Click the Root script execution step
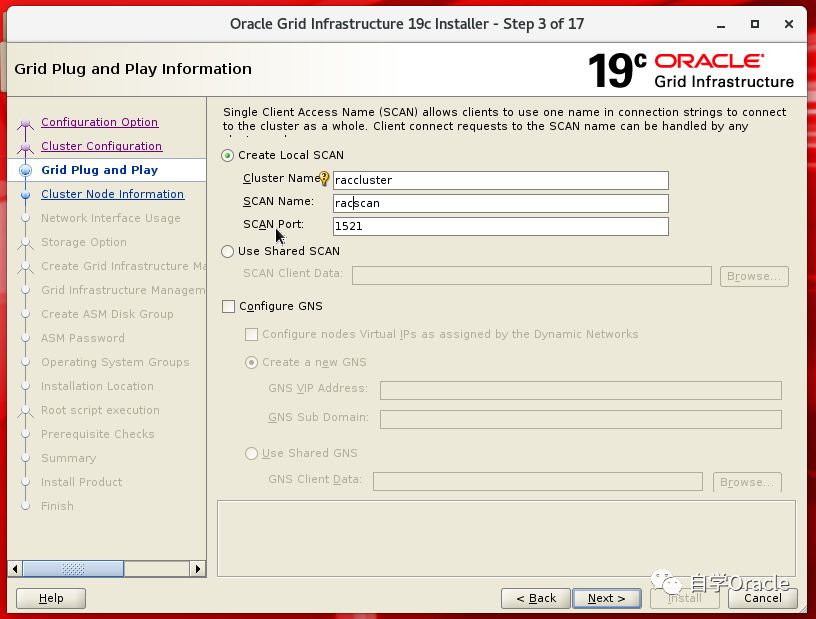 coord(100,410)
